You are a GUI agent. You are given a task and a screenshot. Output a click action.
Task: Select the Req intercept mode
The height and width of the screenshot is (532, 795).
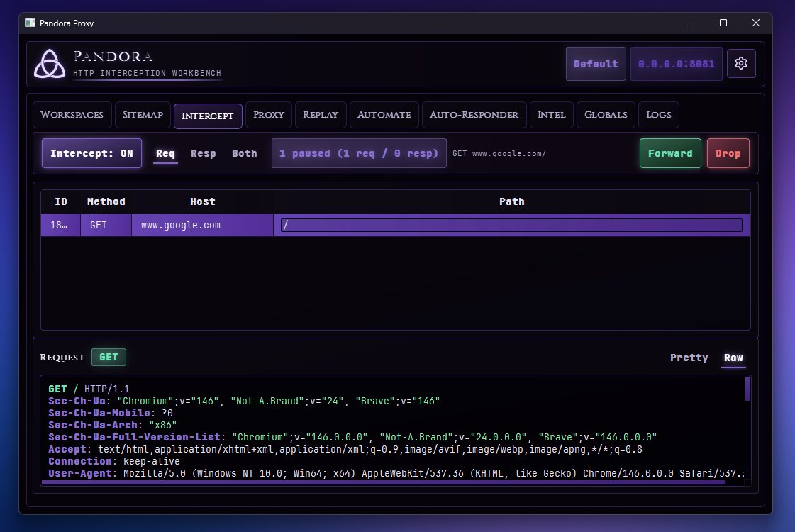coord(165,153)
